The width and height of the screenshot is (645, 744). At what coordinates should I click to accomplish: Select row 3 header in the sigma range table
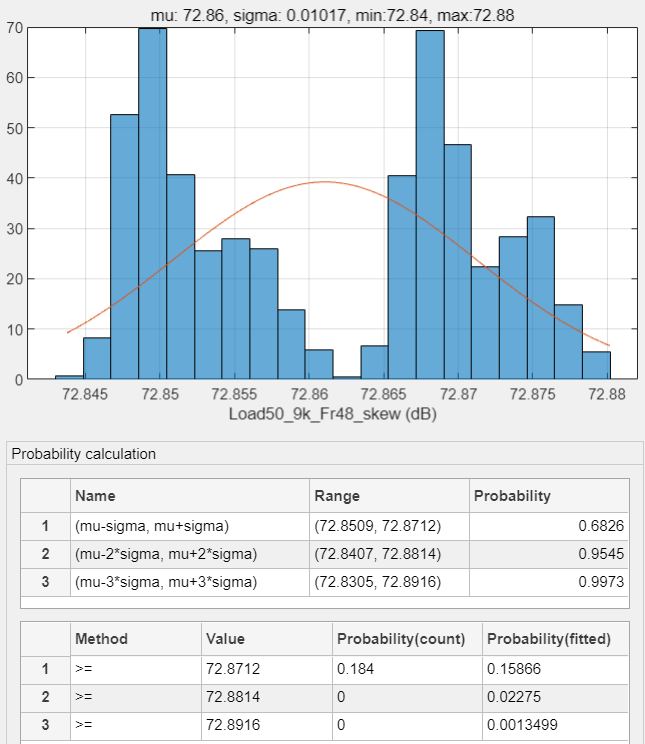pyautogui.click(x=45, y=582)
